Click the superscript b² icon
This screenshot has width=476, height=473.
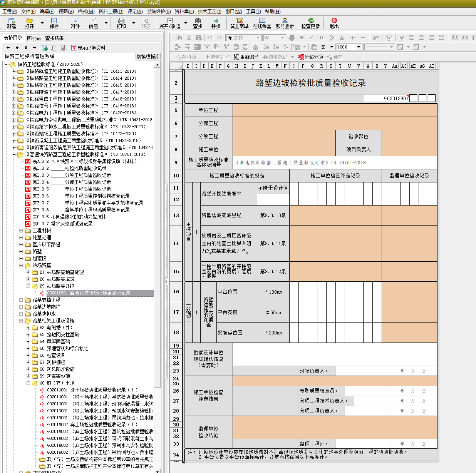click(376, 38)
